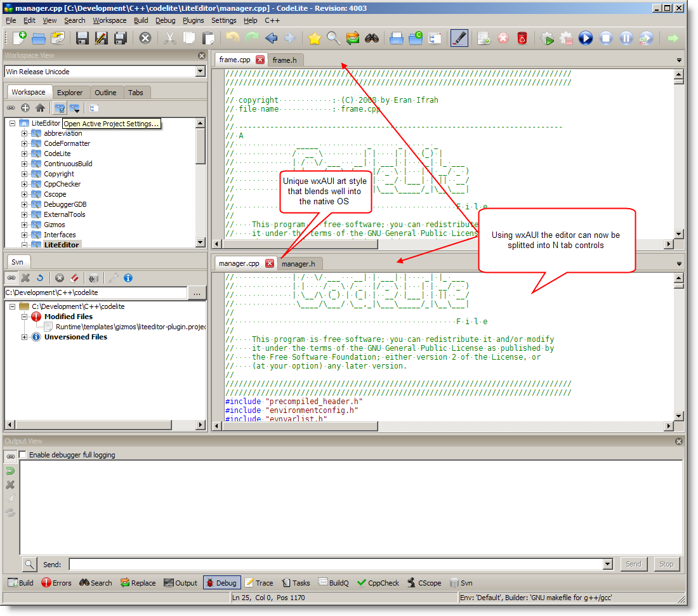Click the Start Debugger play icon
The image size is (698, 616).
point(586,38)
